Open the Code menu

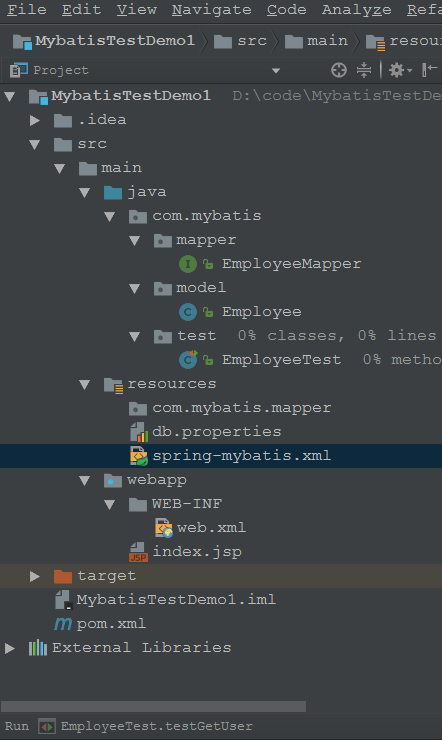[x=287, y=10]
